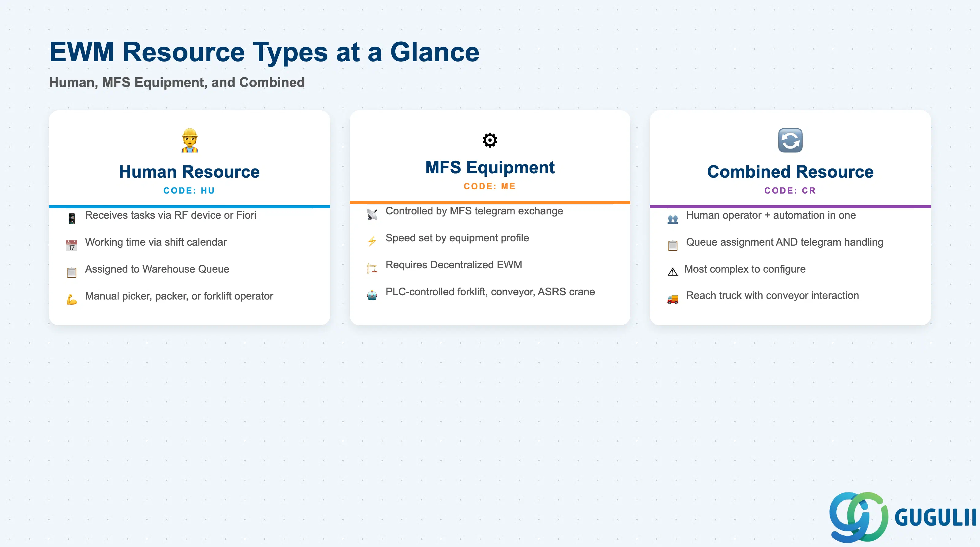Click the flexed bicep icon beside Manual picker
The image size is (980, 547).
tap(72, 299)
